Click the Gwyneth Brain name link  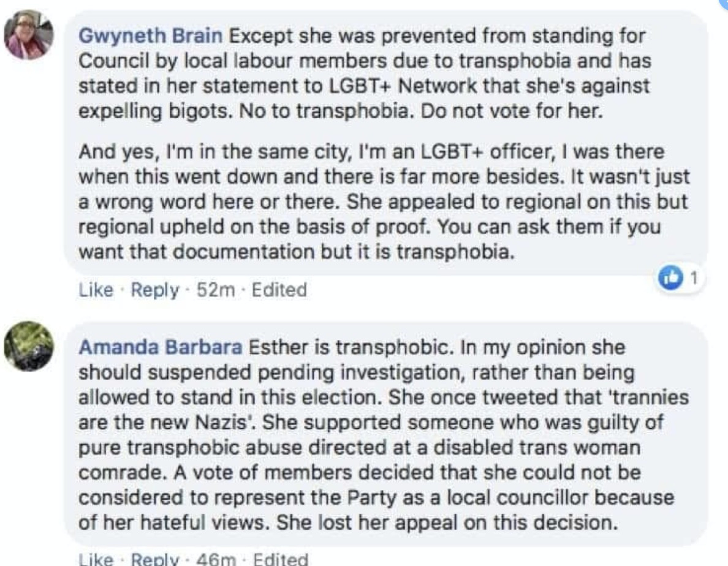pos(150,36)
